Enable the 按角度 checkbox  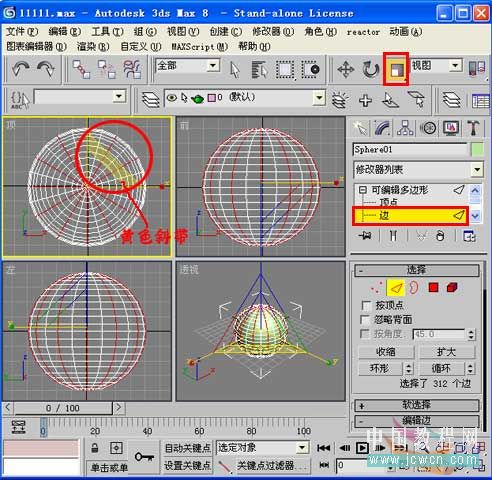coord(365,334)
